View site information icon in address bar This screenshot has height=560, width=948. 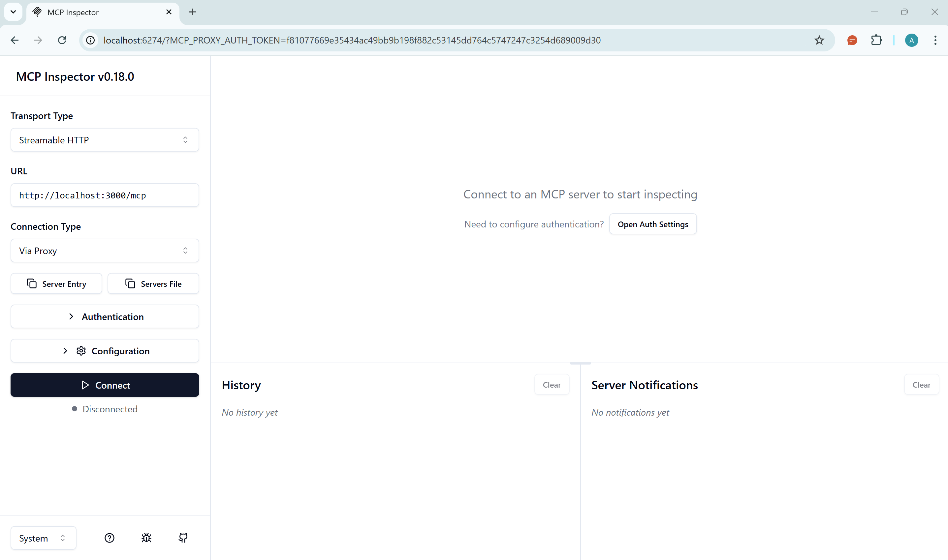[91, 41]
